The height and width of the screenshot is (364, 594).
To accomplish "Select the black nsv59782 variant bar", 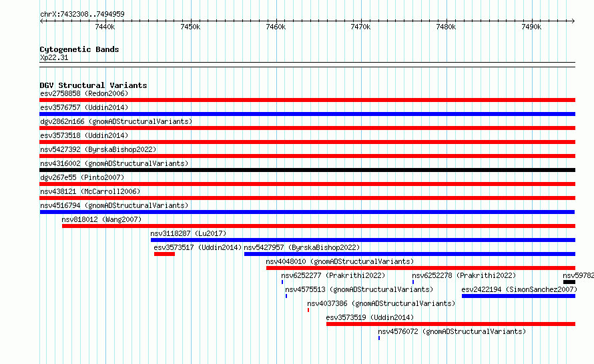I will pyautogui.click(x=569, y=282).
